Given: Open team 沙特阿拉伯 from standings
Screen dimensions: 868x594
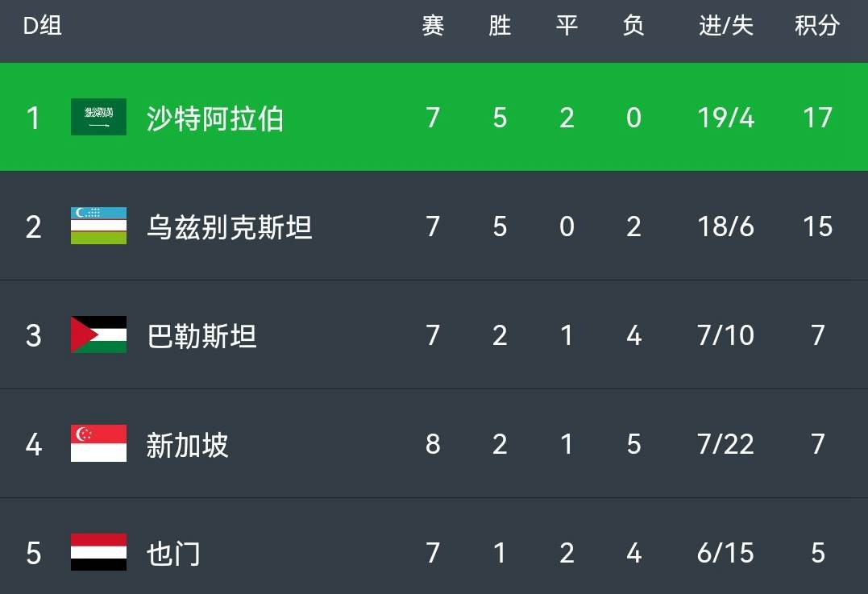Looking at the screenshot, I should click(x=215, y=118).
